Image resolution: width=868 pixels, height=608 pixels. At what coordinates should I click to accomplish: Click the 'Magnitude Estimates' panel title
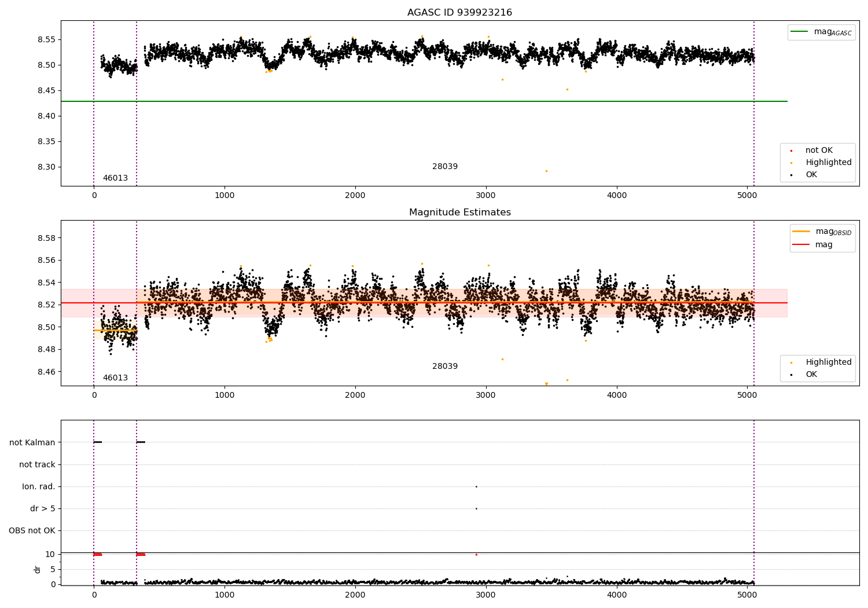[x=459, y=213]
